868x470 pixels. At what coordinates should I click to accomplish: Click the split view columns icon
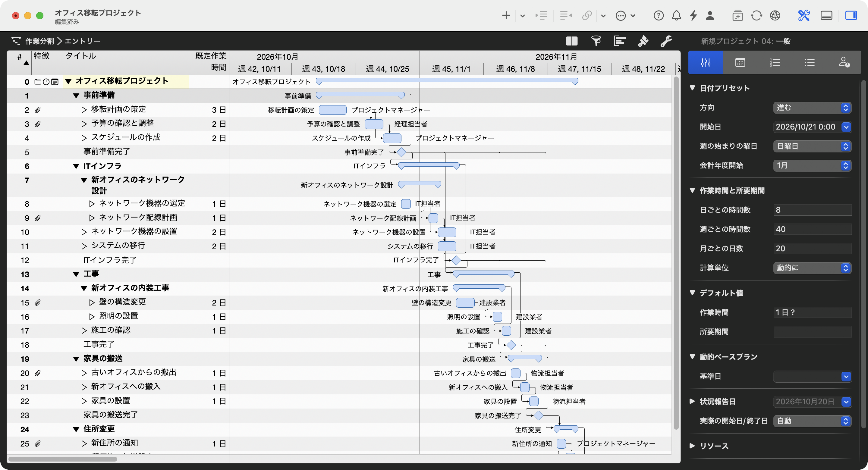click(x=572, y=41)
